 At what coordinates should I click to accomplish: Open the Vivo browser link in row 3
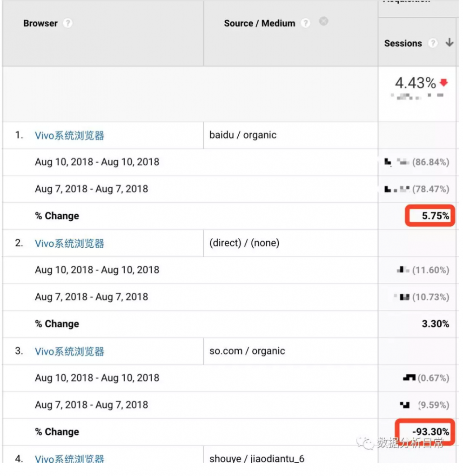point(69,351)
